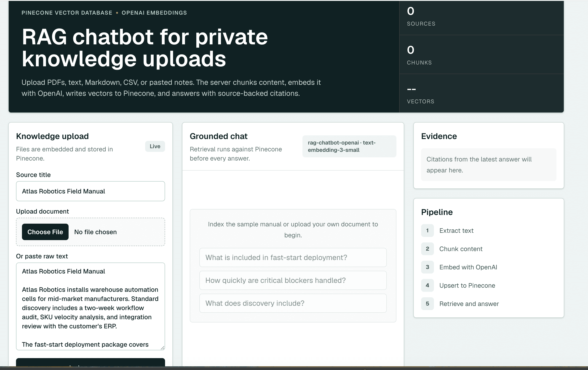588x370 pixels.
Task: Click the step 4 number badge in Pipeline
Action: (x=427, y=285)
